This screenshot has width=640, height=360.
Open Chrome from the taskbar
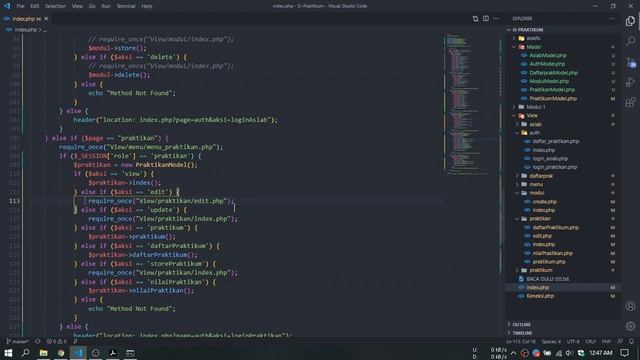pos(61,353)
